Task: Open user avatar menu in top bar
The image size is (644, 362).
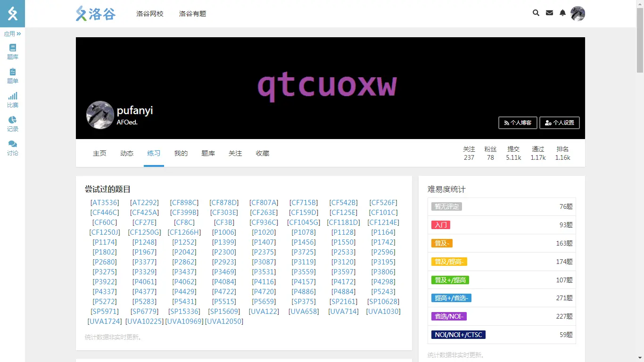Action: pos(578,14)
